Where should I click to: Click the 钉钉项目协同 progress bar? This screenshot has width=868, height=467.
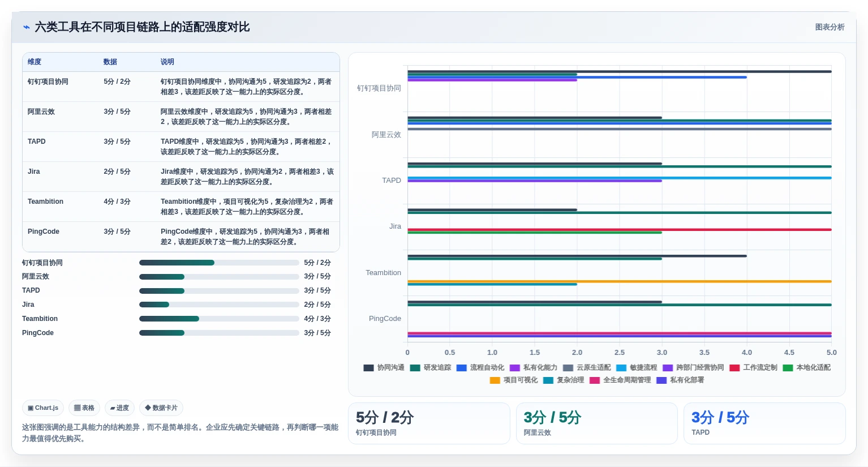pos(219,263)
